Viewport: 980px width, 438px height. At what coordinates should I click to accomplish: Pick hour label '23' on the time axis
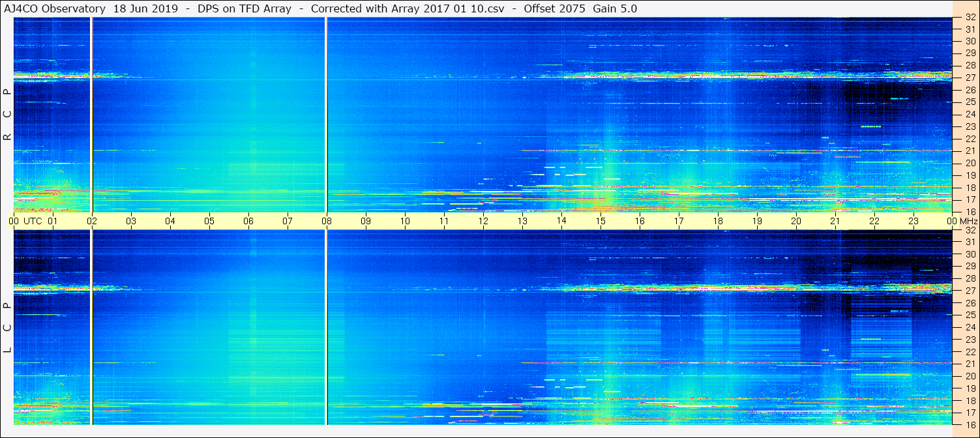pyautogui.click(x=913, y=221)
